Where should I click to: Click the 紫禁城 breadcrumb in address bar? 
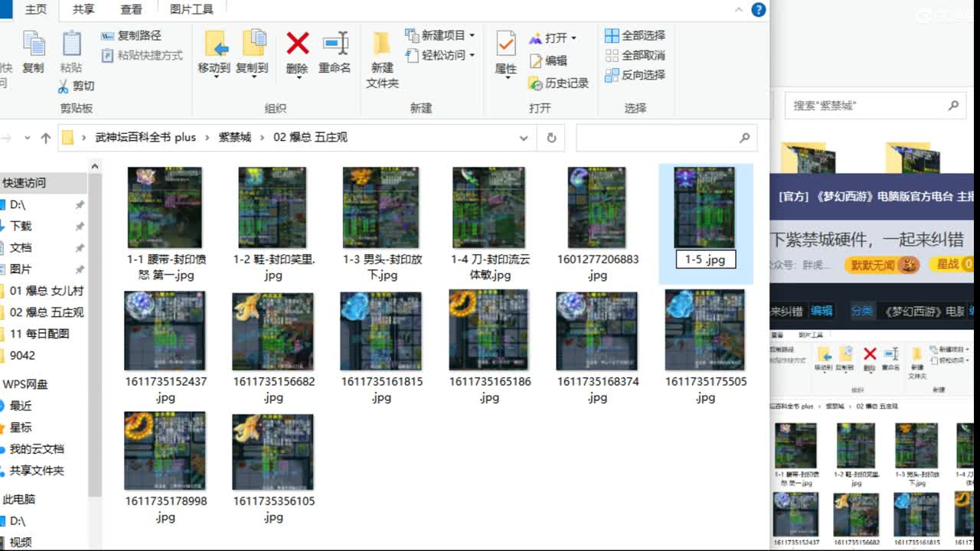[234, 138]
